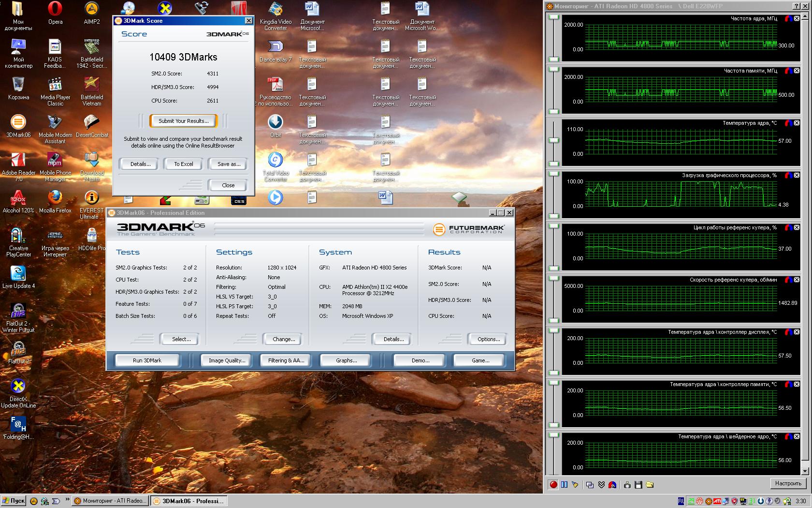This screenshot has width=812, height=508.
Task: Click help button in monitoring window title
Action: (x=796, y=6)
